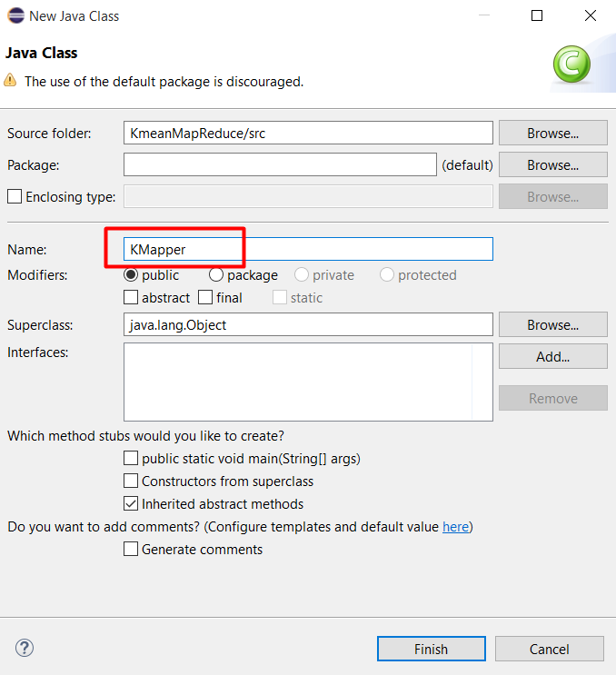Click the help question mark icon
616x675 pixels.
click(x=25, y=648)
